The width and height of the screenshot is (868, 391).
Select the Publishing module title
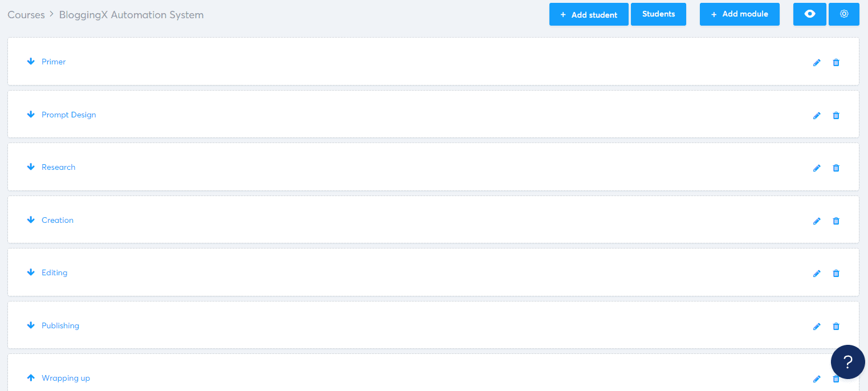click(x=60, y=325)
